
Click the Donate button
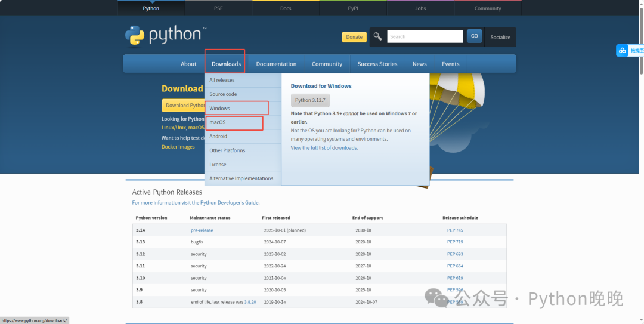(354, 37)
